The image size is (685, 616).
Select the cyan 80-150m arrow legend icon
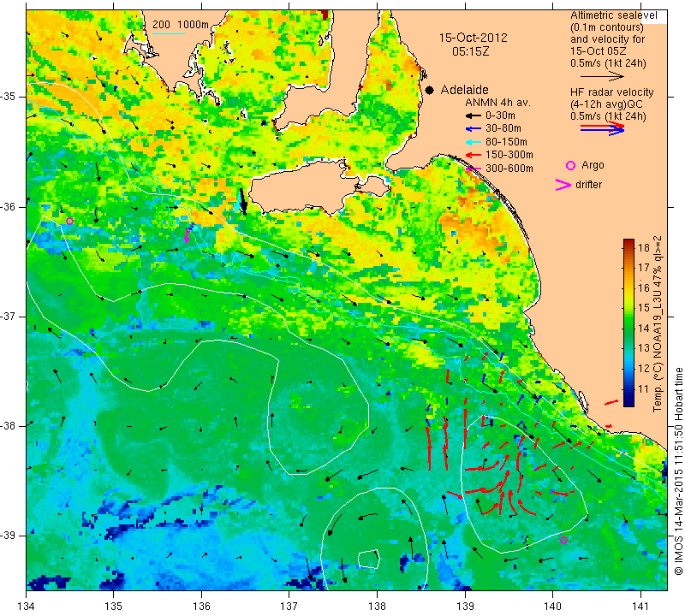pyautogui.click(x=473, y=142)
